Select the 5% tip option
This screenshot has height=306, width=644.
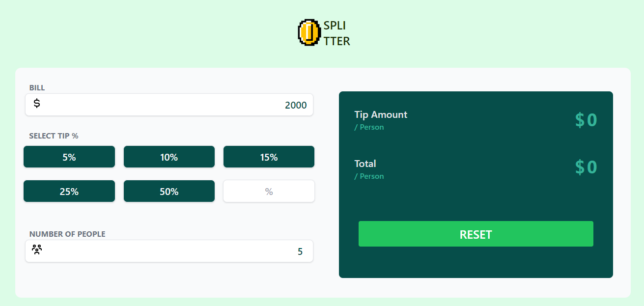(69, 157)
